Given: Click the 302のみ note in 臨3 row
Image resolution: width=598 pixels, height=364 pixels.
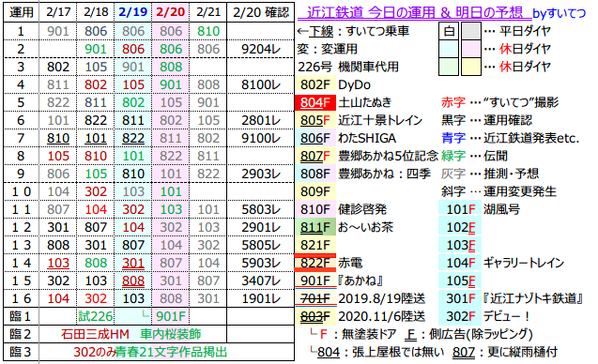Looking at the screenshot, I should (x=94, y=352).
